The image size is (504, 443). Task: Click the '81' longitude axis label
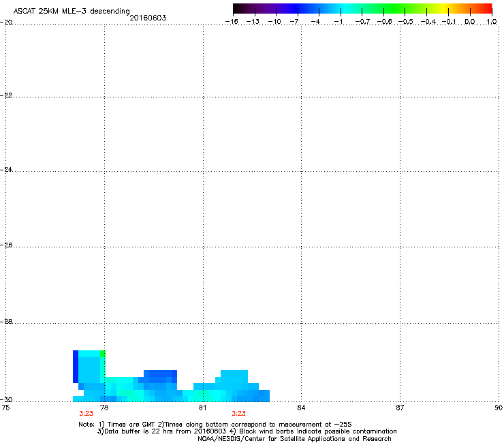[202, 408]
